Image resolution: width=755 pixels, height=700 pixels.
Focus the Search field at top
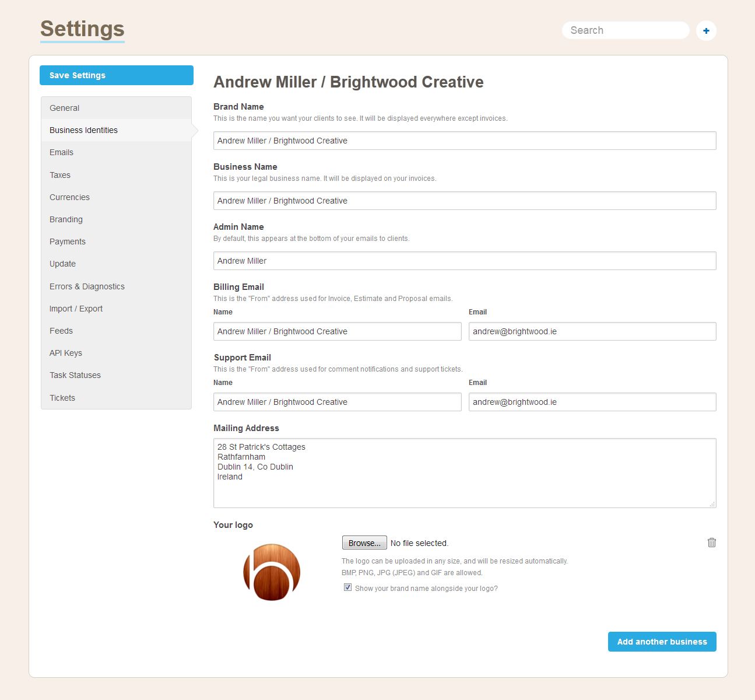click(626, 30)
